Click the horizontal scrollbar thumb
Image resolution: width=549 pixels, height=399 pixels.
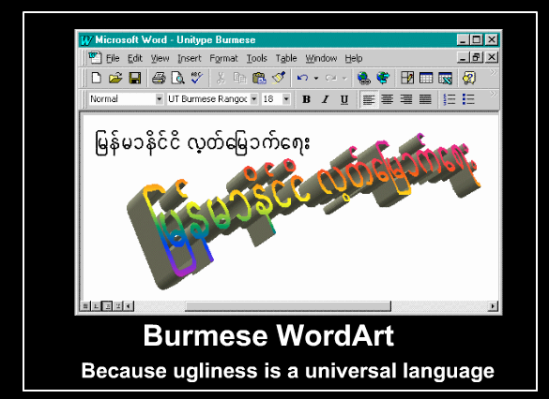pos(288,306)
